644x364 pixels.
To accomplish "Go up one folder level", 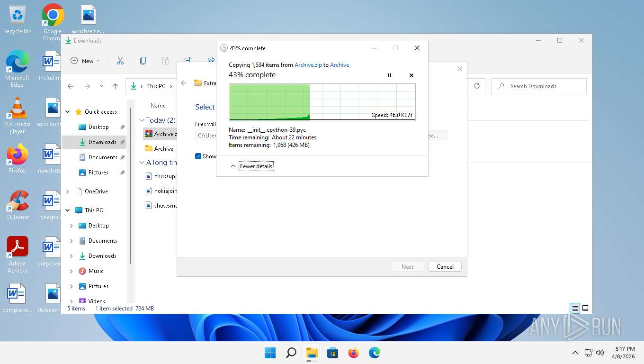I will (x=115, y=86).
